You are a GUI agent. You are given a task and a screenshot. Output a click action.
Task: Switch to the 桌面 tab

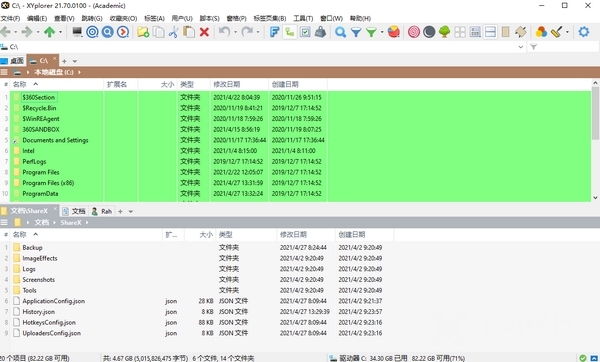[x=13, y=61]
